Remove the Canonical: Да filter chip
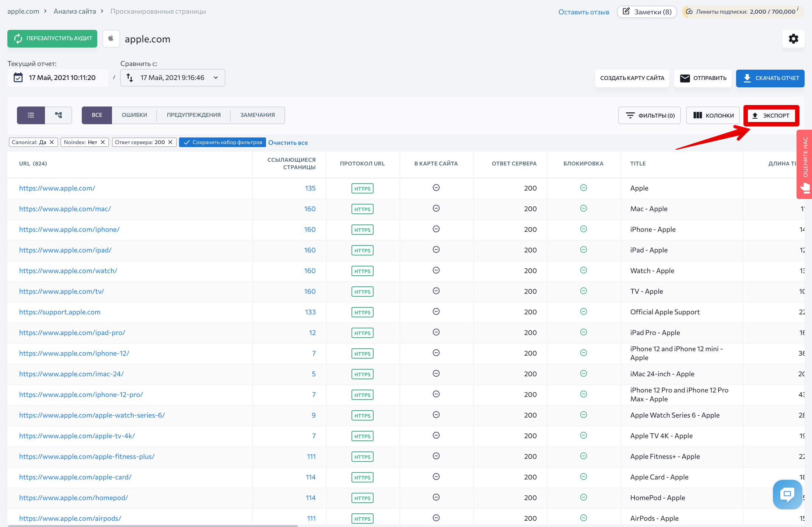The width and height of the screenshot is (812, 527). click(x=52, y=142)
